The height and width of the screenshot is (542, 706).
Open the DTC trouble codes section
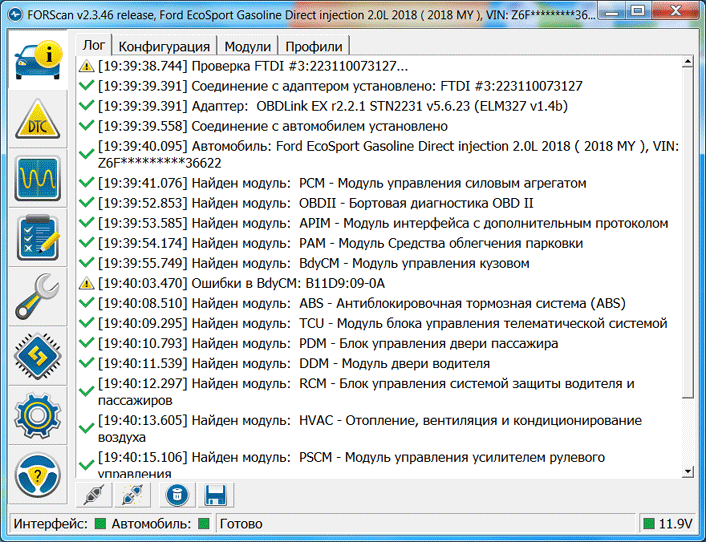click(38, 119)
